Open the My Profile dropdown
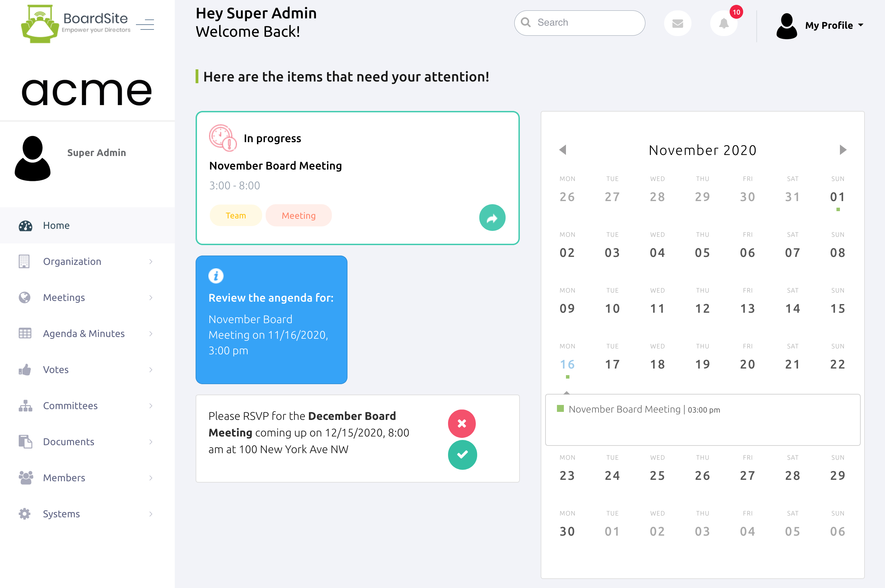 click(820, 26)
